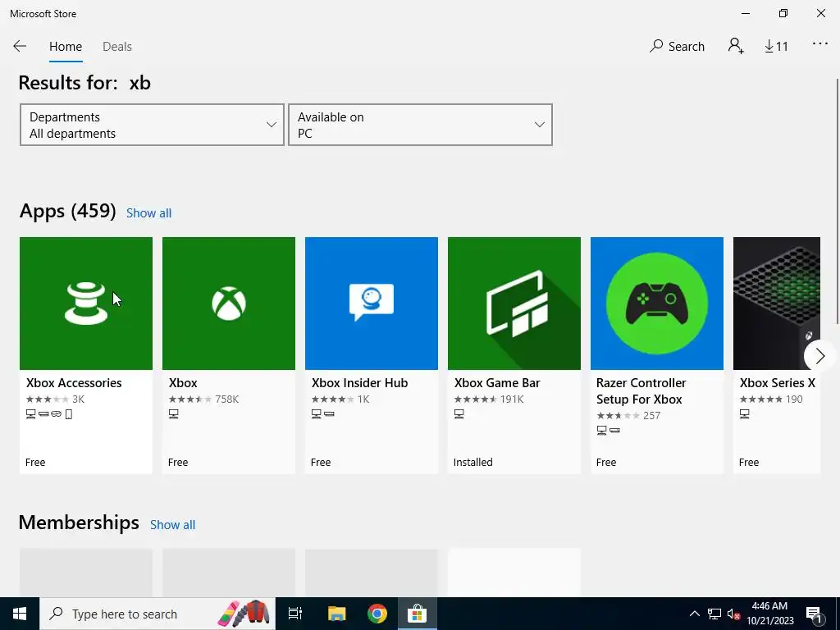Click the star rating of Xbox Insider Hub
840x630 pixels.
click(333, 399)
